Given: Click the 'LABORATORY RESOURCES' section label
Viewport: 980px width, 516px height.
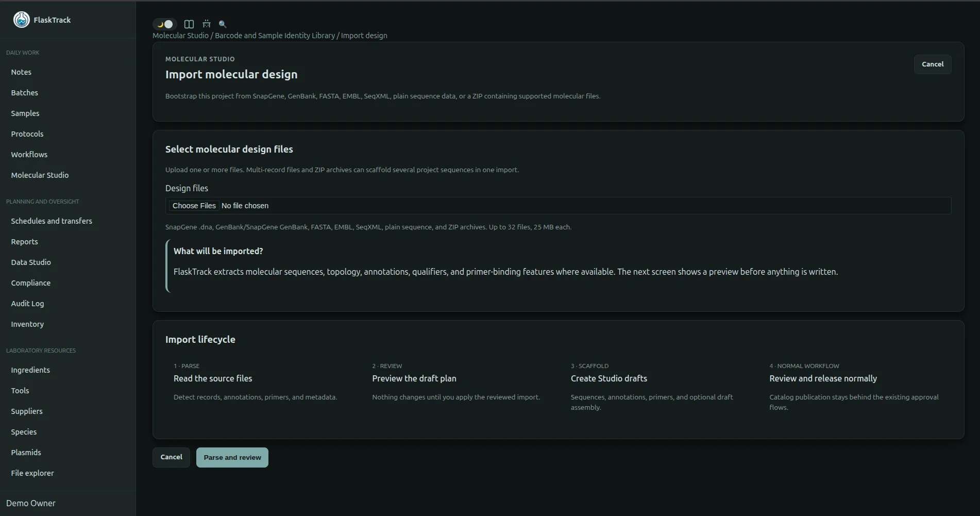Looking at the screenshot, I should point(41,351).
